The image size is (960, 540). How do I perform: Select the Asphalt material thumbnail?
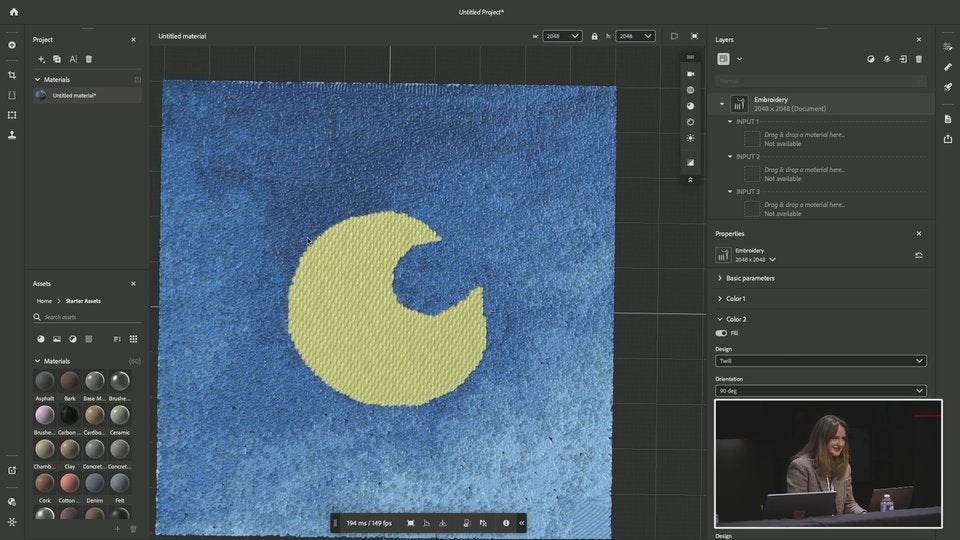pyautogui.click(x=45, y=381)
